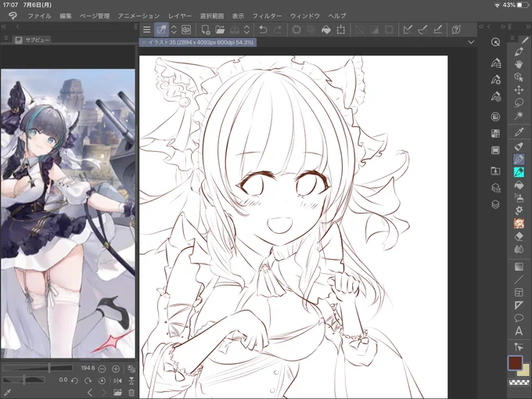
Task: Open the Tool Property palette icon
Action: 495,80
